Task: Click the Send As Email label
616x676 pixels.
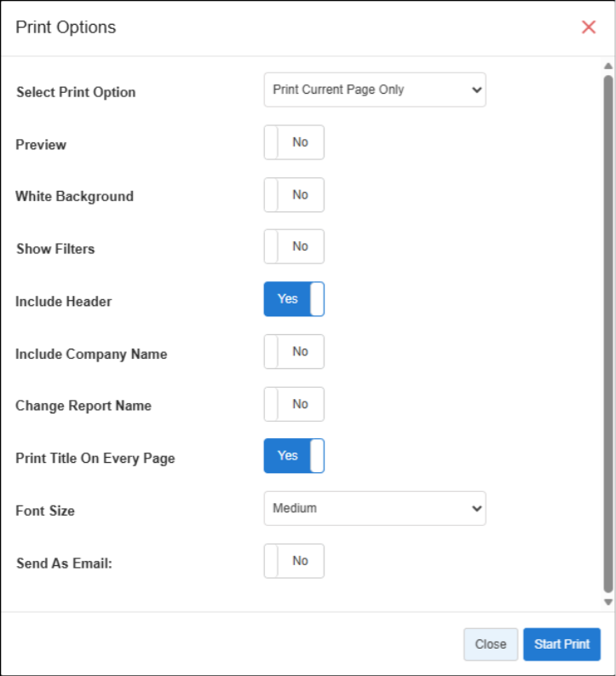Action: [64, 563]
